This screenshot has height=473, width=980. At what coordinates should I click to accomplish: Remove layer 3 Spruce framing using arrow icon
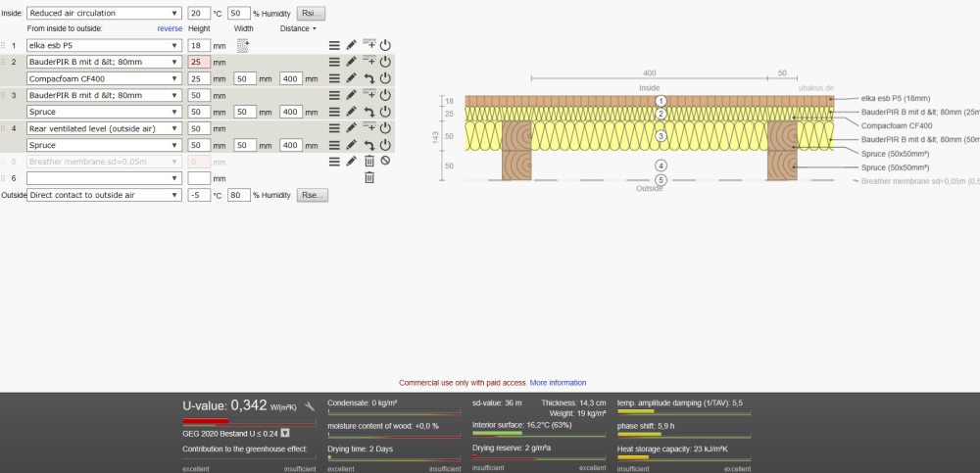pos(369,112)
